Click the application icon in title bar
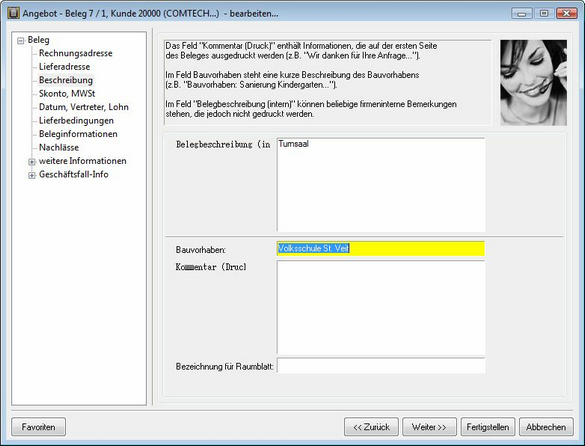Screen dimensions: 585x446 click(13, 13)
